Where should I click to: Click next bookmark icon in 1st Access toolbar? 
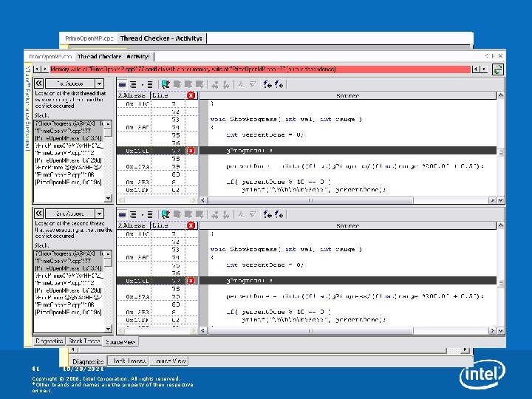[177, 84]
